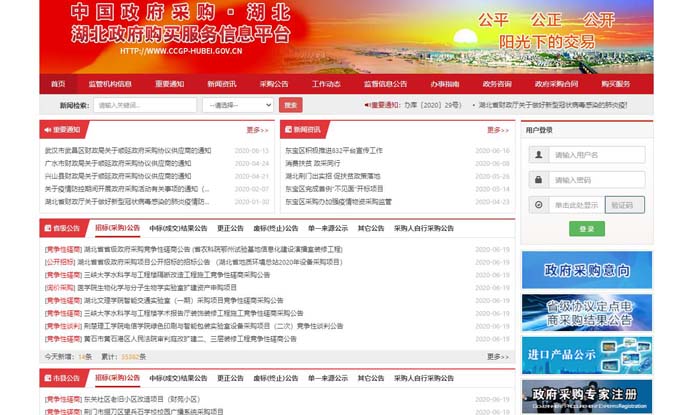690x415 pixels.
Task: Select 单一来源公示 tab in 省级公告
Action: click(x=328, y=228)
